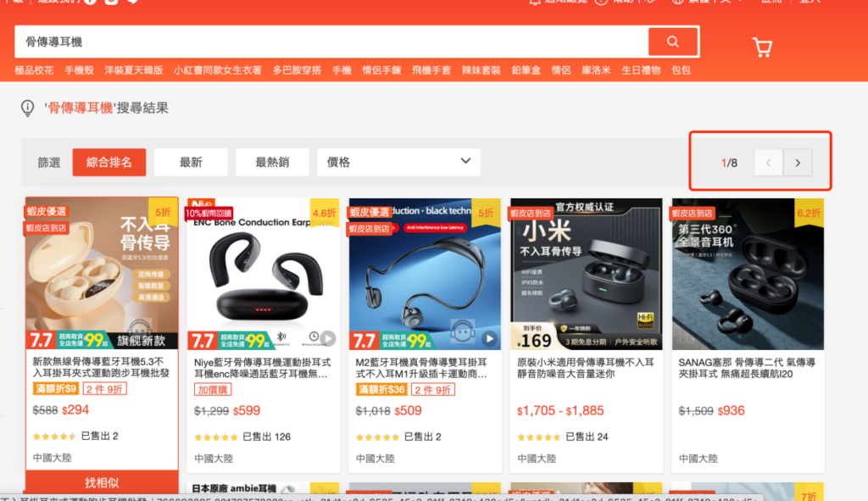Viewport: 868px width, 501px height.
Task: Switch to the 最新 sort tab
Action: pos(191,162)
